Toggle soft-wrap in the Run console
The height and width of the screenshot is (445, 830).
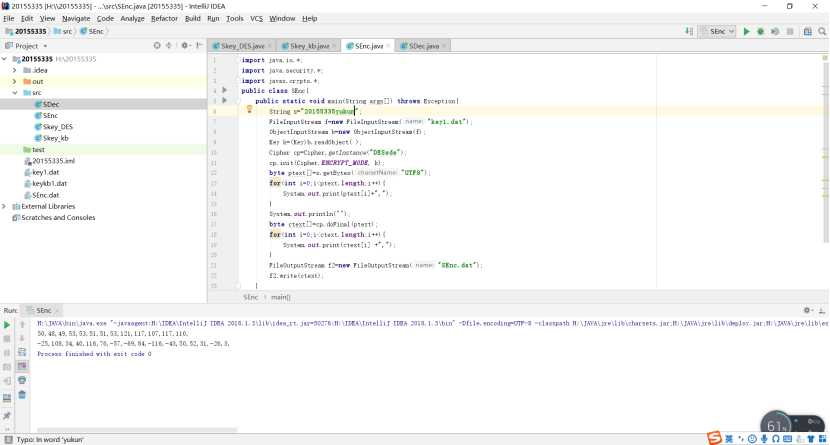21,353
